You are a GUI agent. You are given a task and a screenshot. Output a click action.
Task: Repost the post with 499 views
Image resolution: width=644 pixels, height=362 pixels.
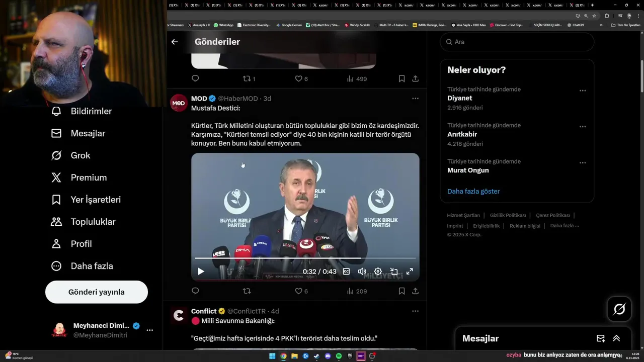249,79
